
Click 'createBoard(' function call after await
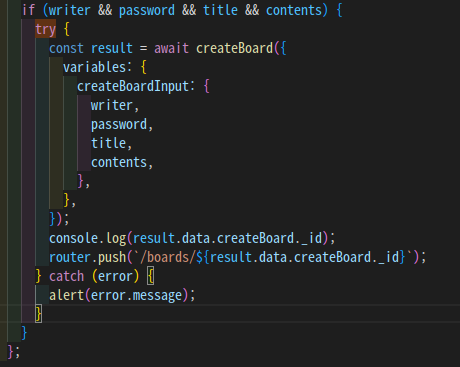coord(237,48)
